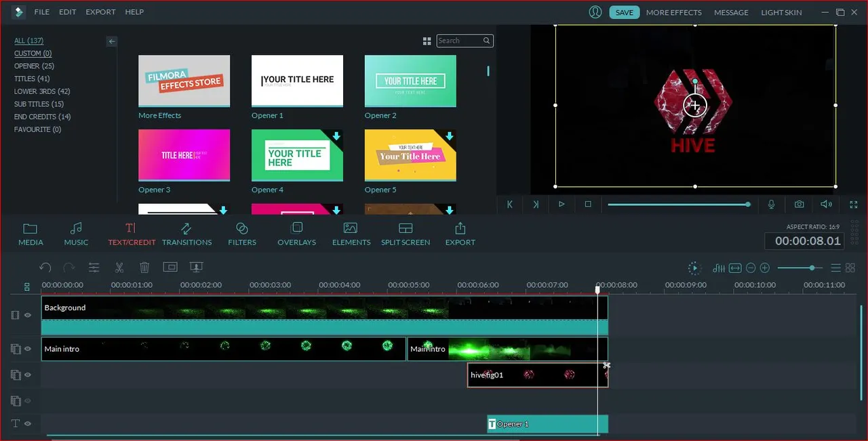This screenshot has height=441, width=868.
Task: Toggle grid view of effects library
Action: [x=427, y=41]
